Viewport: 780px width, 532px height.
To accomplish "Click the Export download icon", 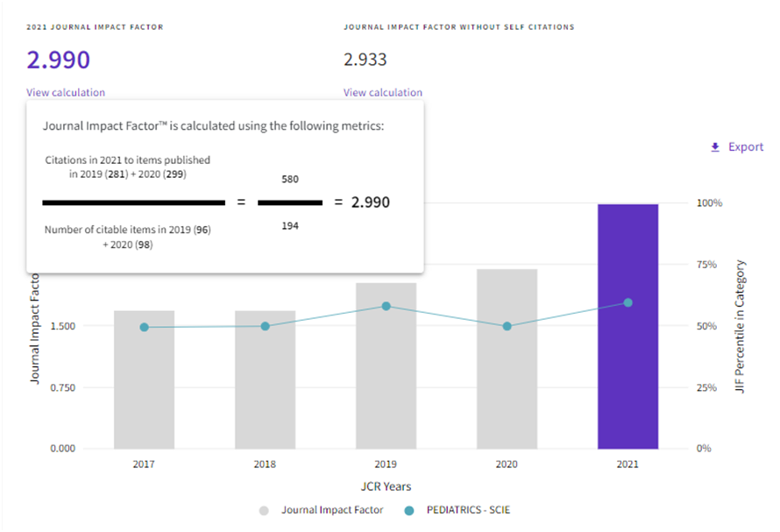I will click(715, 147).
